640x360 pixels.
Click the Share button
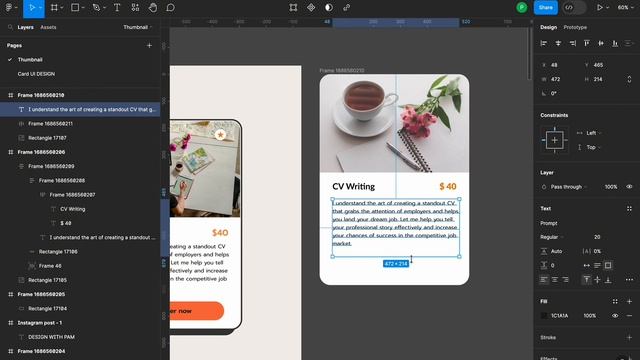click(546, 7)
